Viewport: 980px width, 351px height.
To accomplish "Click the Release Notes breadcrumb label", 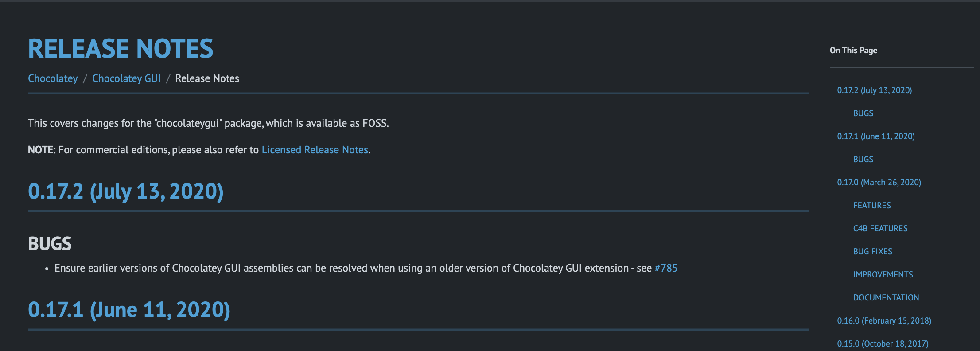I will click(x=207, y=78).
